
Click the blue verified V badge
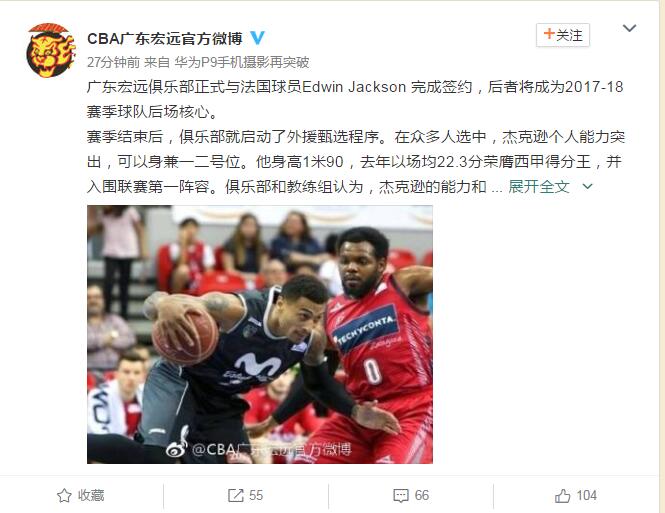pyautogui.click(x=257, y=38)
